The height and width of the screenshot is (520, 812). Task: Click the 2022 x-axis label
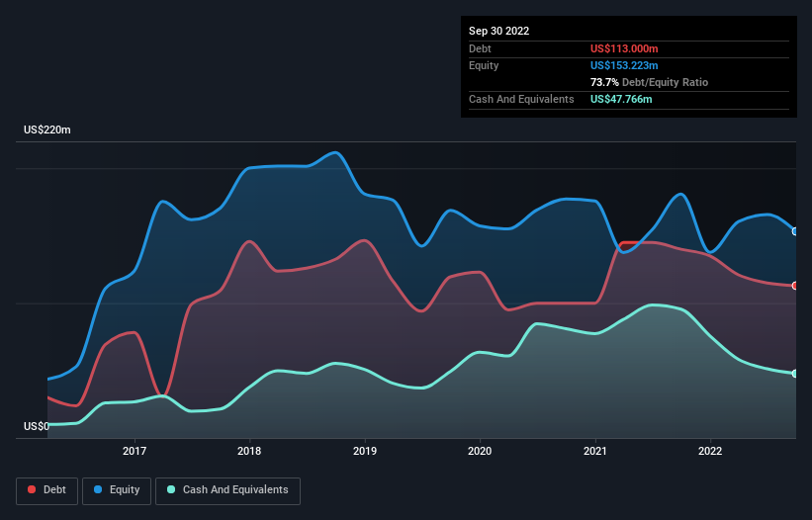[x=710, y=451]
